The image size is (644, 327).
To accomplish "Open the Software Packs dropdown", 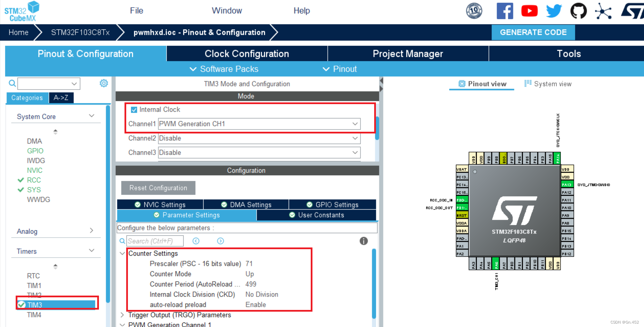I will pyautogui.click(x=224, y=69).
